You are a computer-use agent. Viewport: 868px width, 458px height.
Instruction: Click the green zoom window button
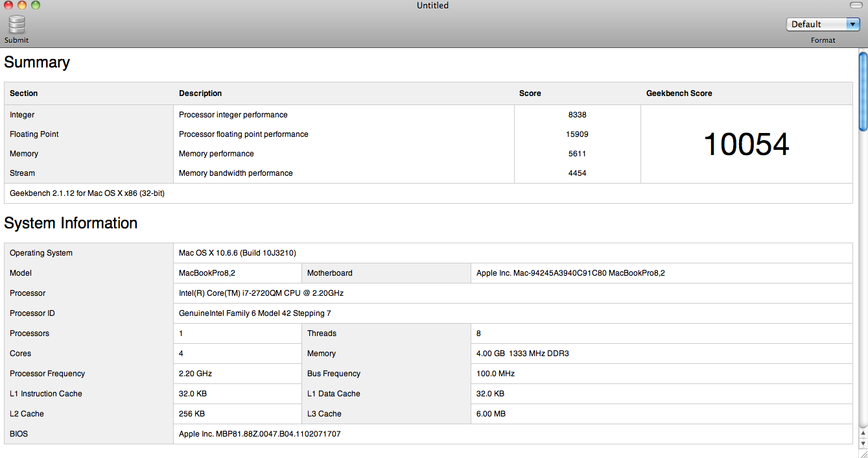tap(35, 5)
